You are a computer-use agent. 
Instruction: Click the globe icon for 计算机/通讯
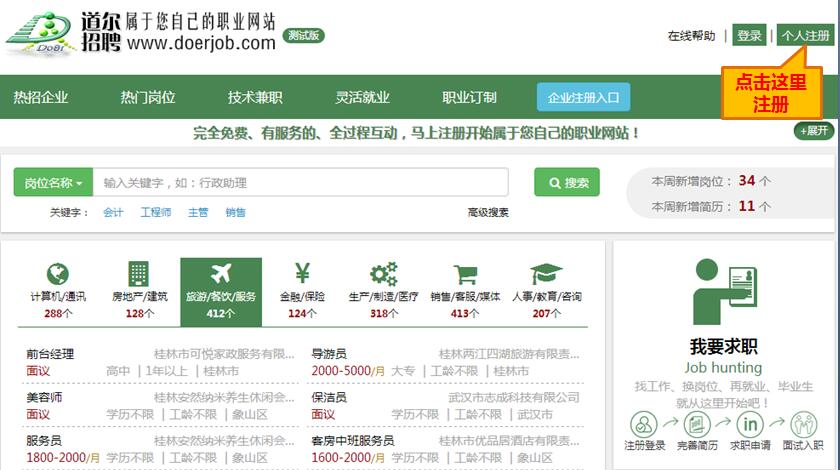point(58,274)
